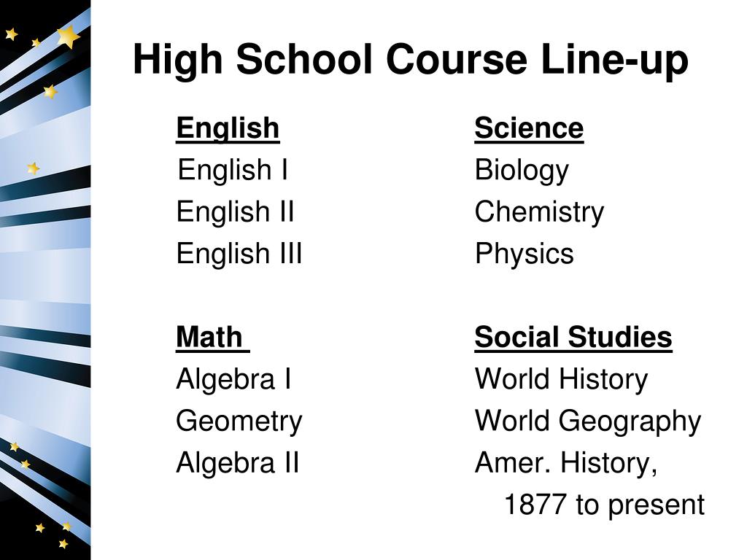Viewport: 747px width, 560px height.
Task: Click the blue striped sidebar graphic
Action: tap(45, 280)
